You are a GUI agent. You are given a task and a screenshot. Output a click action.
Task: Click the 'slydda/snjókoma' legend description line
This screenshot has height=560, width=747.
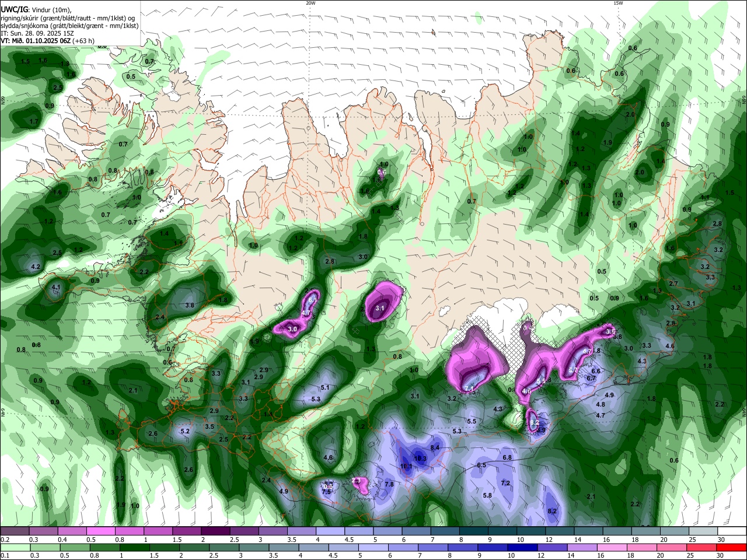pos(69,25)
